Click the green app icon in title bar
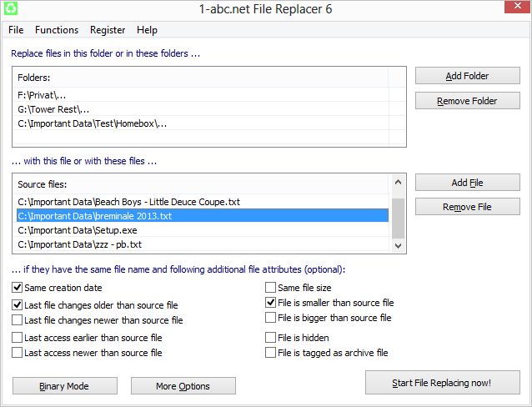 tap(11, 9)
